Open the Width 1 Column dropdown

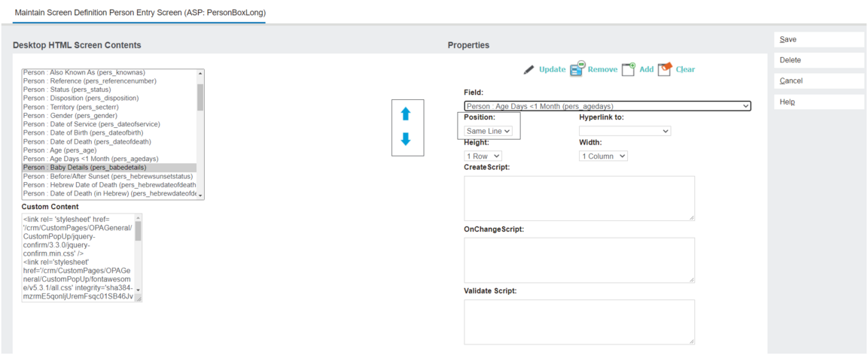click(x=604, y=156)
